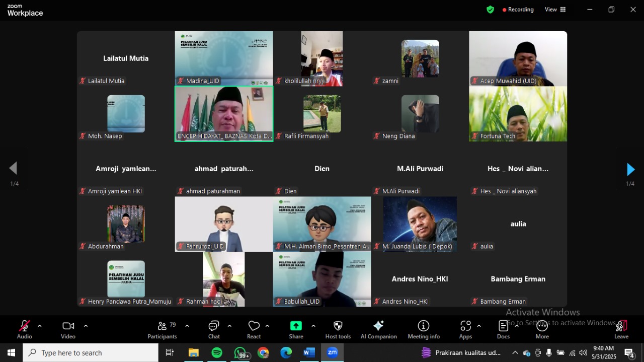Click Rafli Firmansyah participant tile
Viewport: 644px width, 362px height.
coord(322,114)
